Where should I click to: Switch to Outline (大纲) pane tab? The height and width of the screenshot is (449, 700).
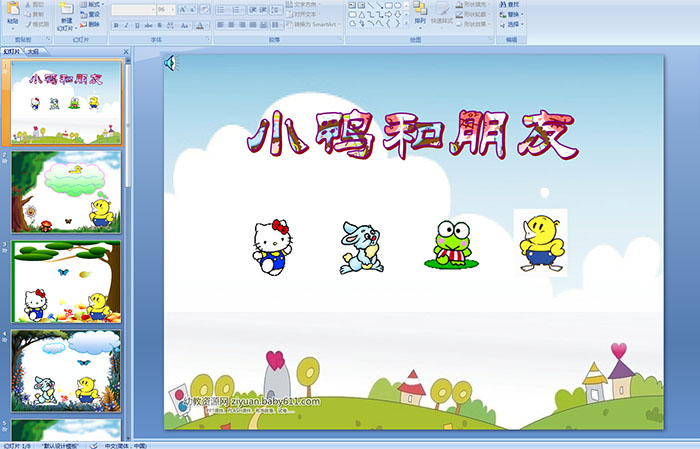(x=33, y=52)
